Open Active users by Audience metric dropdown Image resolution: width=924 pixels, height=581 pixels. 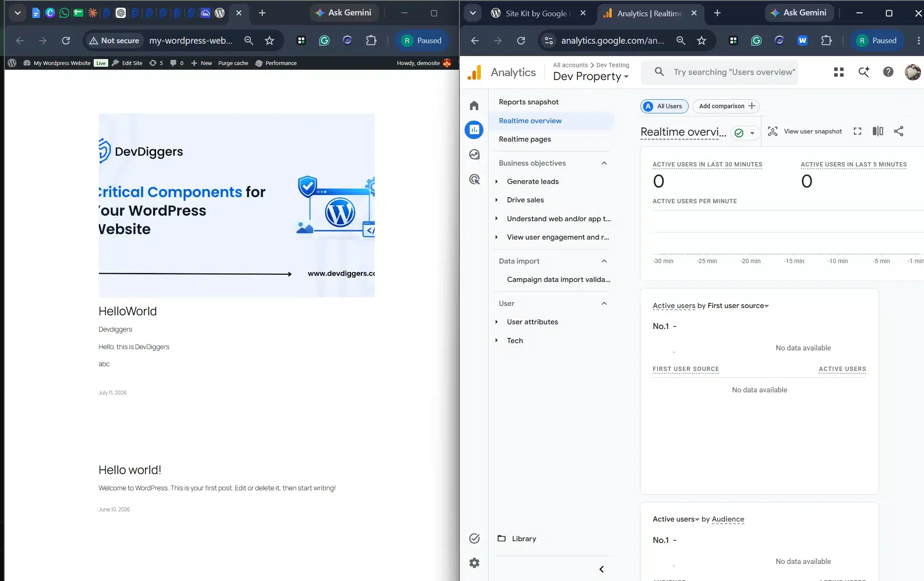tap(676, 519)
